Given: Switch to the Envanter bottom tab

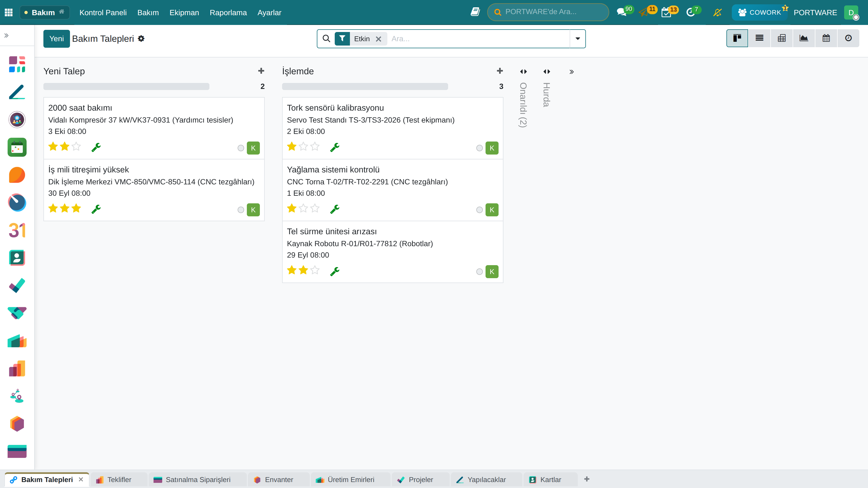Looking at the screenshot, I should (278, 480).
